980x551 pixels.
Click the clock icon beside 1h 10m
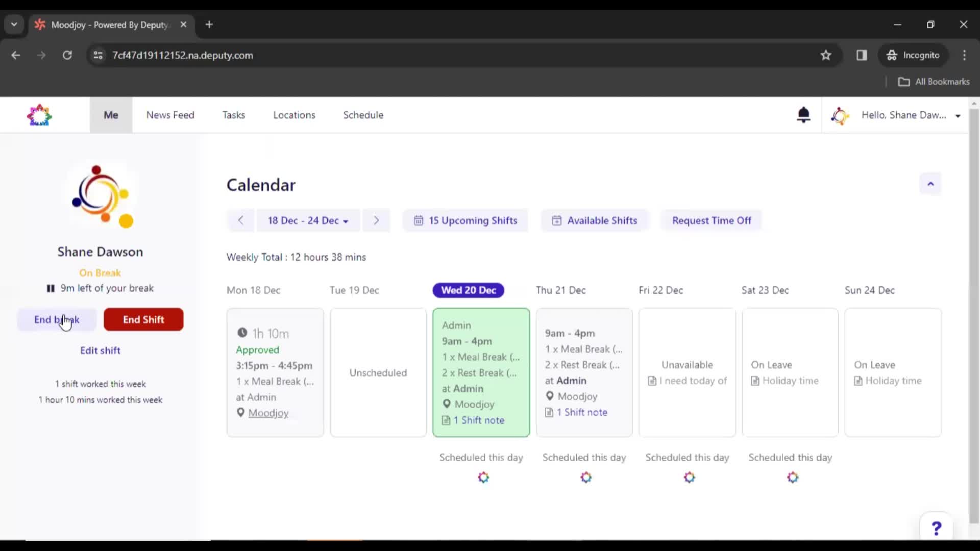(x=242, y=333)
